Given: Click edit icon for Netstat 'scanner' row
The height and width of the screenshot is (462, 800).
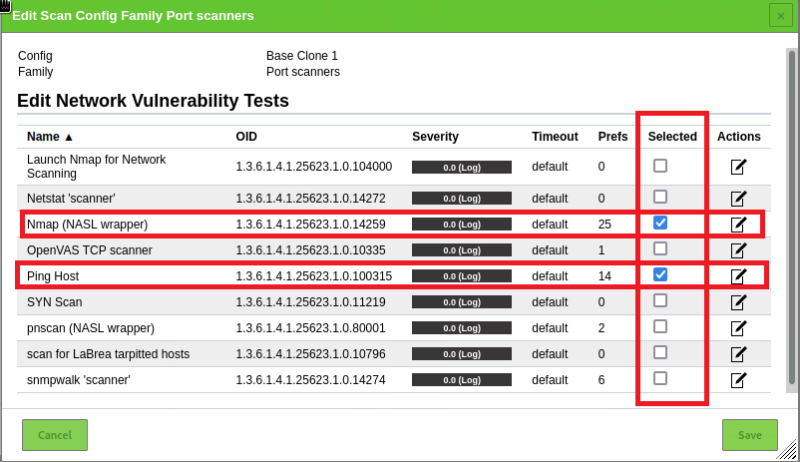Looking at the screenshot, I should [738, 198].
